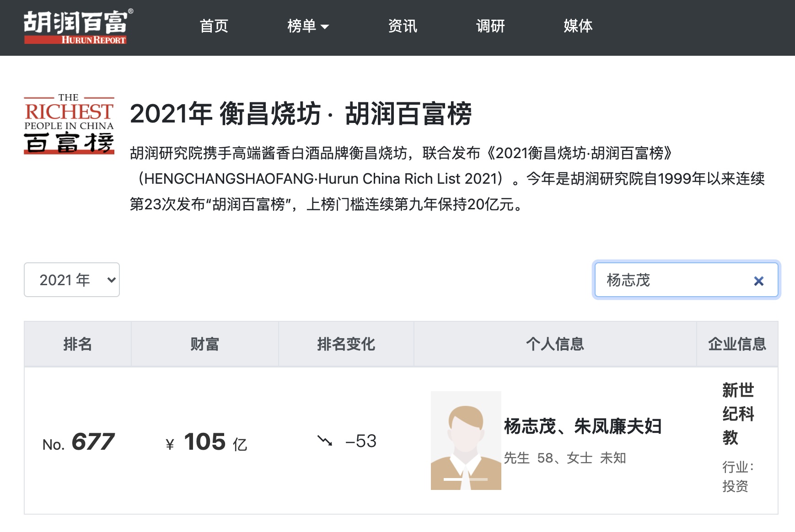This screenshot has height=532, width=795.
Task: Open the Hurun Report logo homepage
Action: point(78,26)
